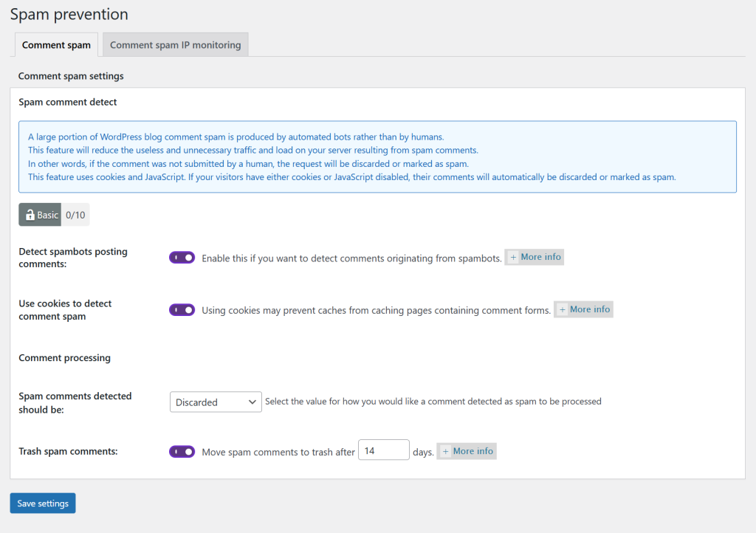Image resolution: width=756 pixels, height=533 pixels.
Task: Click the lock icon on the Basic badge
Action: tap(30, 215)
